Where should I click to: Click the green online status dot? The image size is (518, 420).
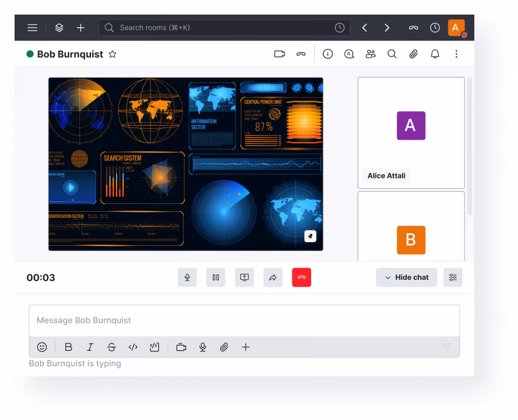point(30,54)
